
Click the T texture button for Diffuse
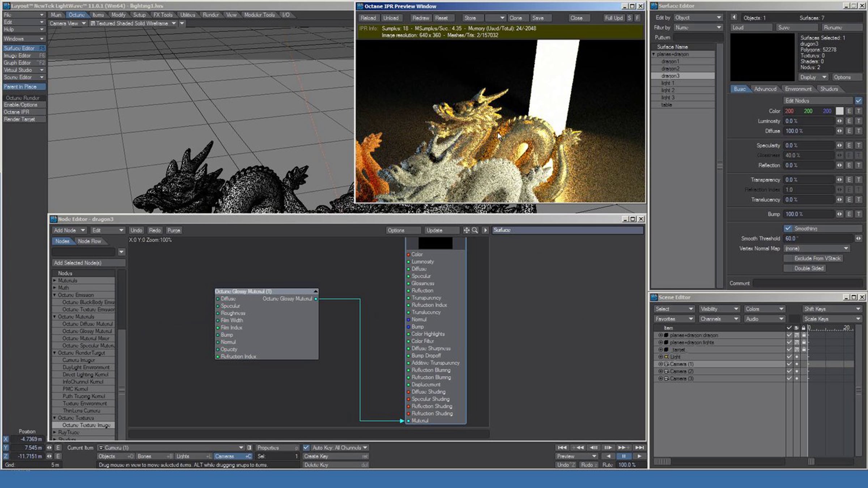pos(859,131)
